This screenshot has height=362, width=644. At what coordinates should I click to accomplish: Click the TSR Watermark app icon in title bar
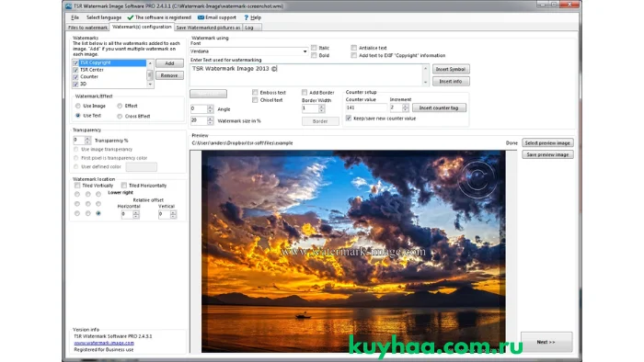click(x=69, y=6)
